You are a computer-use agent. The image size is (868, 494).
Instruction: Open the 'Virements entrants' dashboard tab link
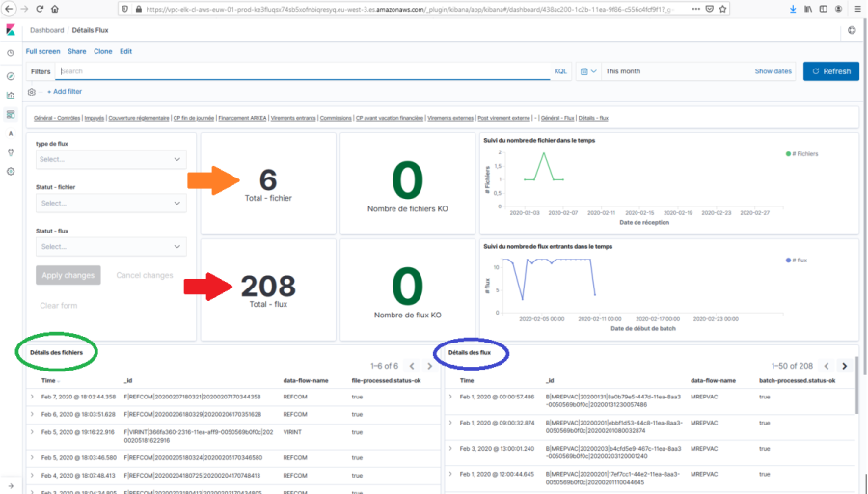tap(294, 118)
